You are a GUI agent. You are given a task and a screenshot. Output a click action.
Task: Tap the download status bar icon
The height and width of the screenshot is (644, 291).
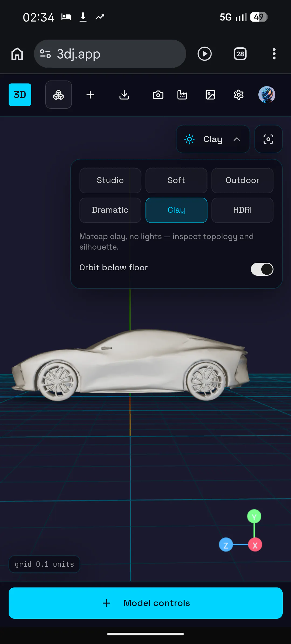pos(83,17)
